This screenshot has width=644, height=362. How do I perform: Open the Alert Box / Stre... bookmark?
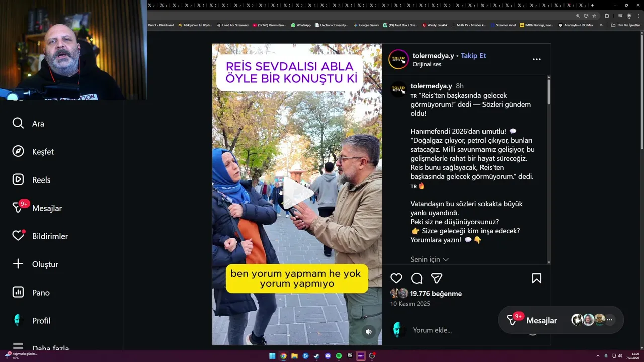pos(400,25)
